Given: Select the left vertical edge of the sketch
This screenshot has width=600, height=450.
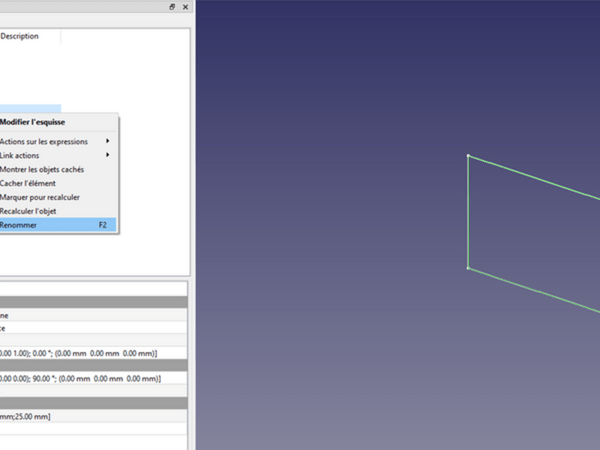Looking at the screenshot, I should point(468,212).
